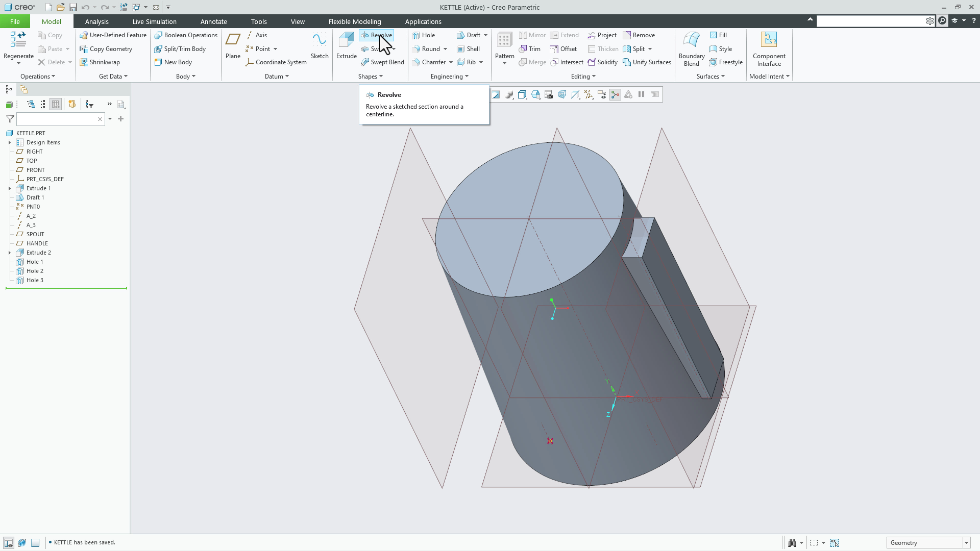The width and height of the screenshot is (980, 551).
Task: Open the Sketch tool
Action: tap(319, 45)
